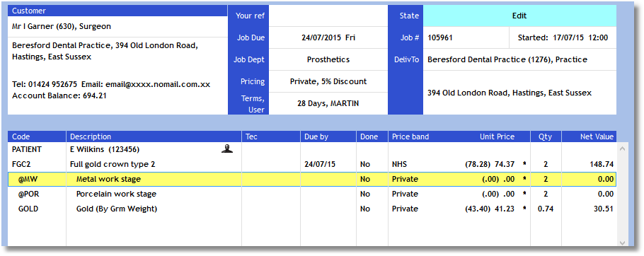The height and width of the screenshot is (256, 644).
Task: Open the Job Due date field
Action: 328,37
